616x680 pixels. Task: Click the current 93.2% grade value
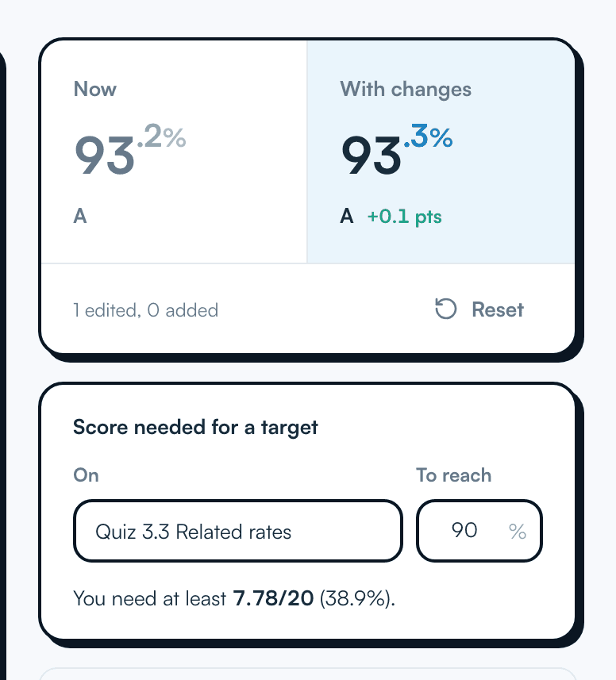click(x=129, y=150)
